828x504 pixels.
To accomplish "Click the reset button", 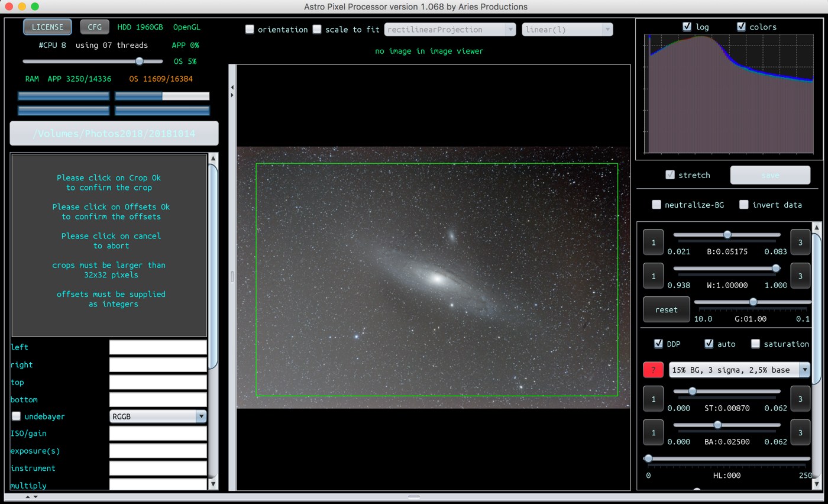I will point(667,310).
